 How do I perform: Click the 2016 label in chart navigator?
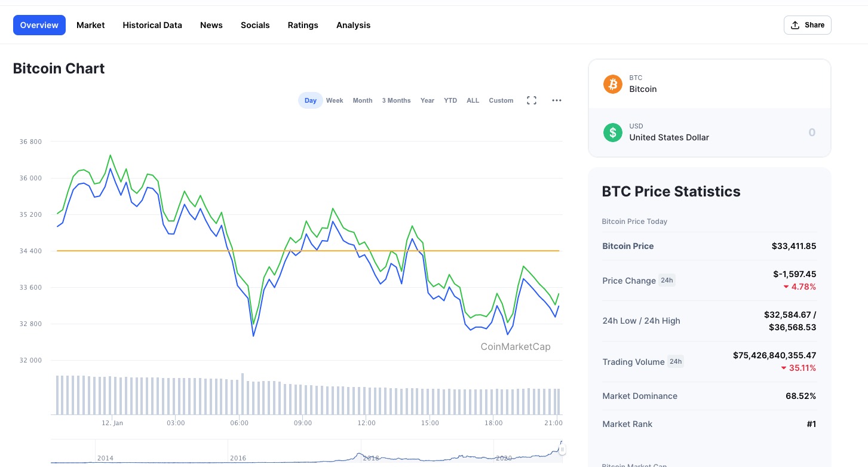tap(238, 458)
